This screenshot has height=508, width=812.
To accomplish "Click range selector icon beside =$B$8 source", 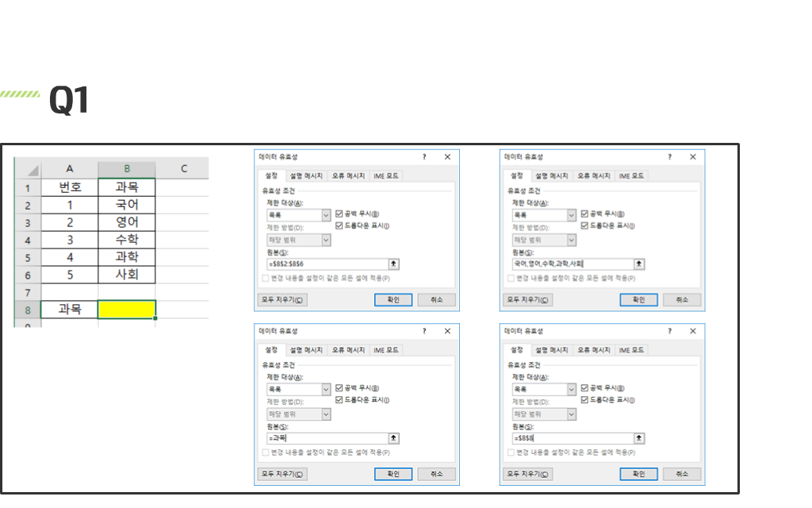I will (x=639, y=438).
